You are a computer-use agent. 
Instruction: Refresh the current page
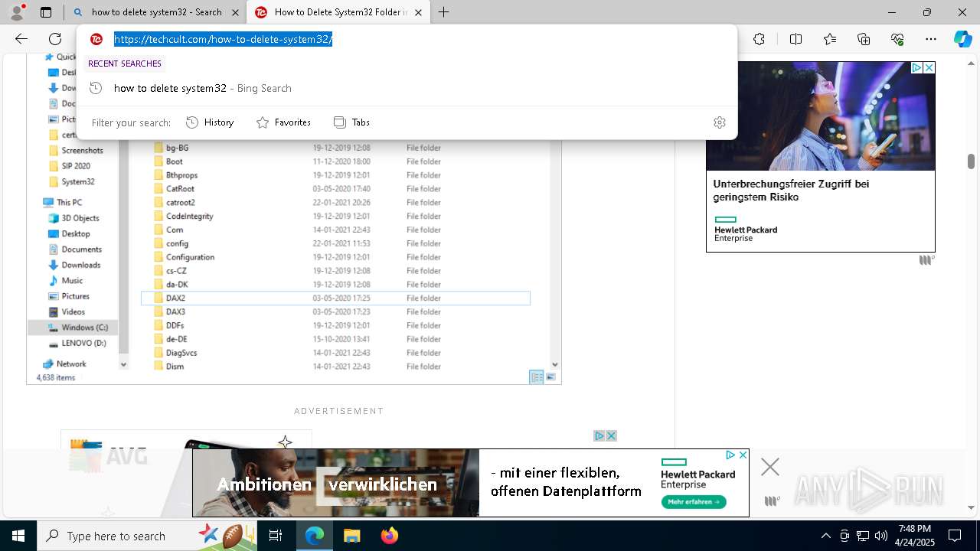pyautogui.click(x=55, y=39)
